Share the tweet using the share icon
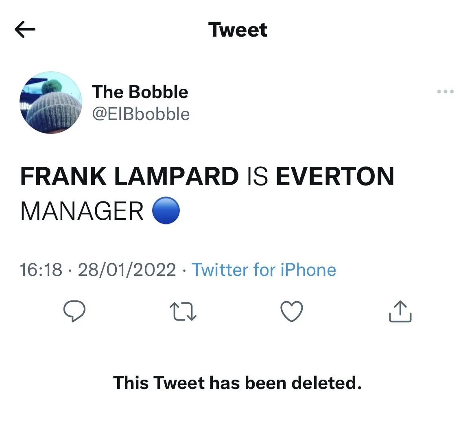 click(x=400, y=311)
